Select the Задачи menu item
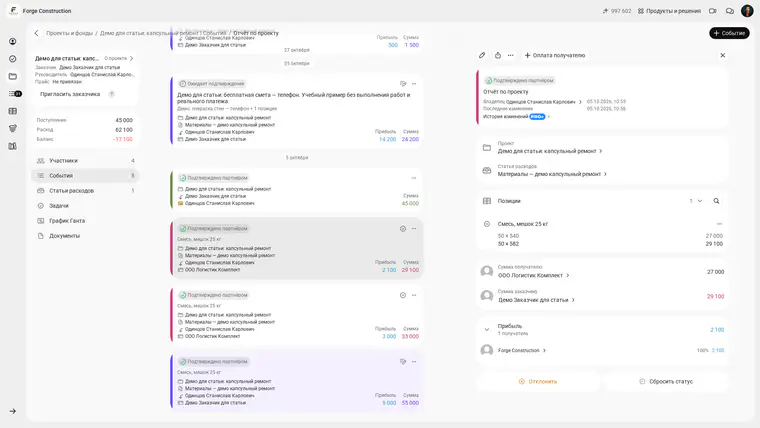The height and width of the screenshot is (428, 760). click(x=85, y=206)
